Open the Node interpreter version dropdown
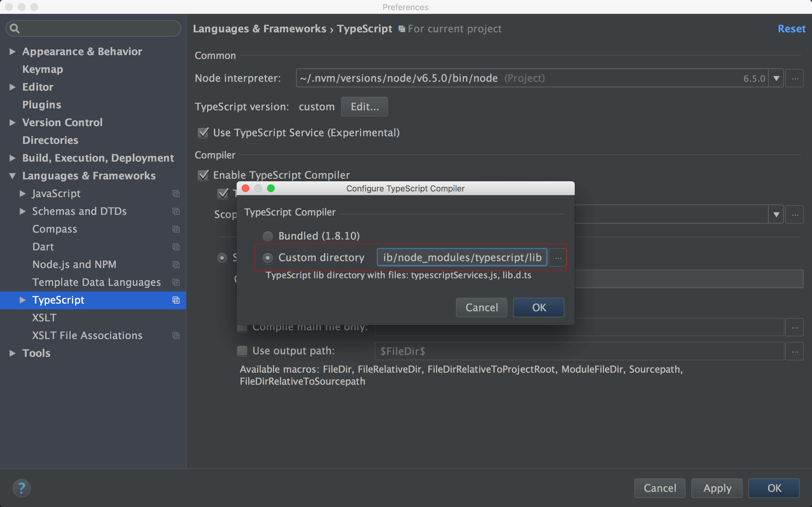The image size is (812, 507). click(x=776, y=78)
